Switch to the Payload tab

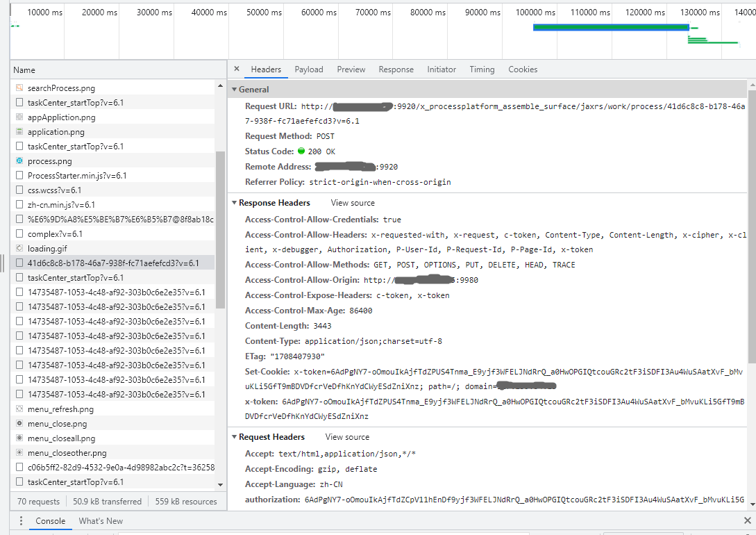(308, 69)
